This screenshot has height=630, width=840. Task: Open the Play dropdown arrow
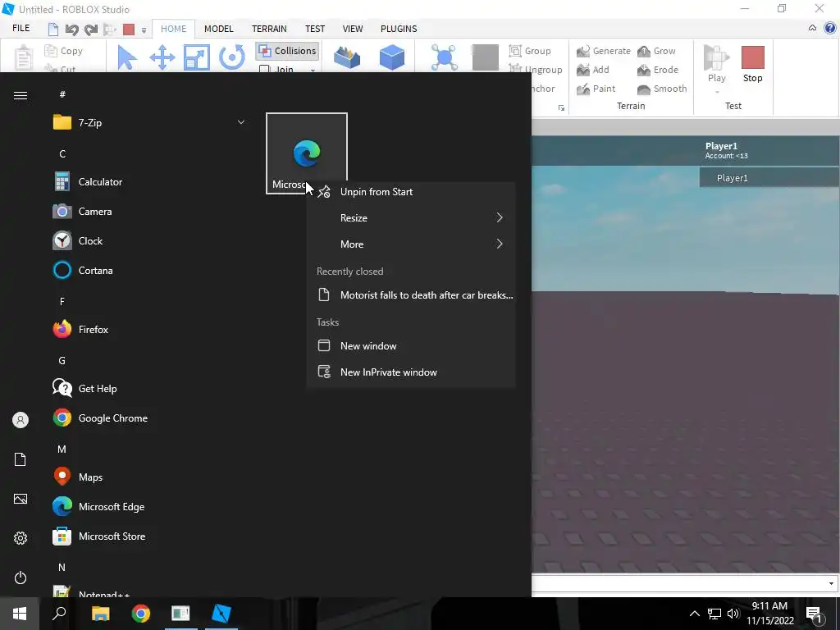point(717,92)
